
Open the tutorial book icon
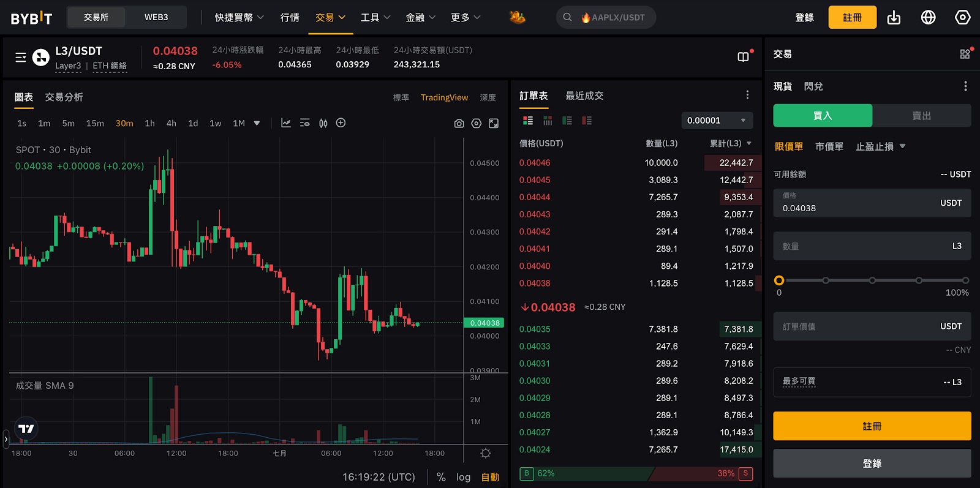[743, 57]
